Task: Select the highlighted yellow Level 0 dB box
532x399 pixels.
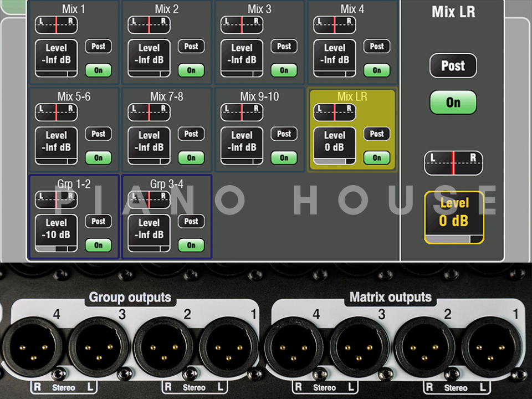Action: click(454, 217)
